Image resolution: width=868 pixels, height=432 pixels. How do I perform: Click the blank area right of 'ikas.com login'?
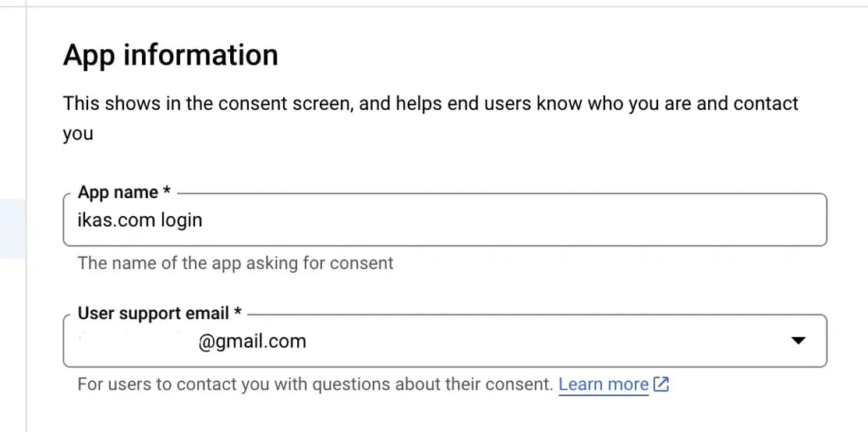pyautogui.click(x=515, y=220)
